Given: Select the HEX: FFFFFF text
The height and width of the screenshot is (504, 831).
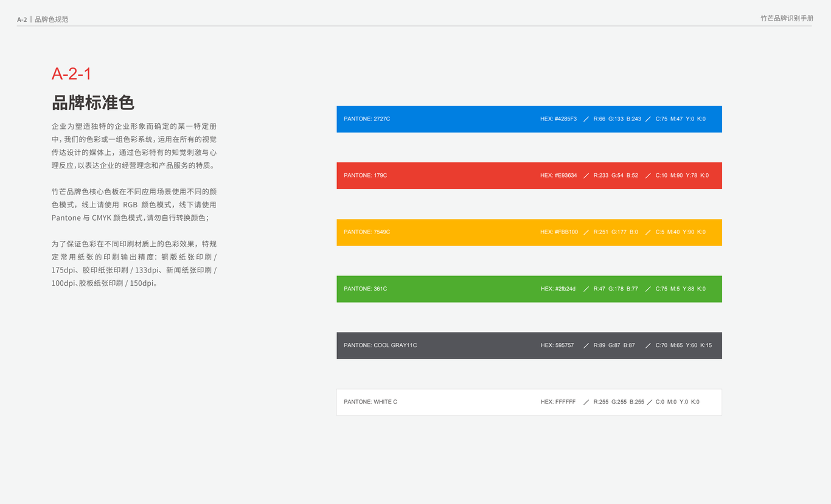Looking at the screenshot, I should click(x=558, y=402).
